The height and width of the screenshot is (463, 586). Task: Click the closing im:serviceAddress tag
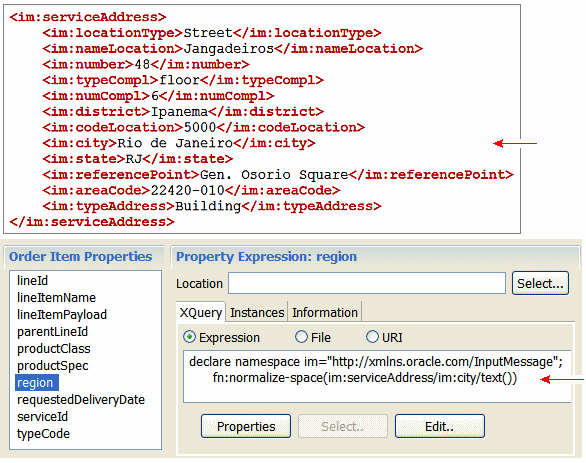coord(92,222)
